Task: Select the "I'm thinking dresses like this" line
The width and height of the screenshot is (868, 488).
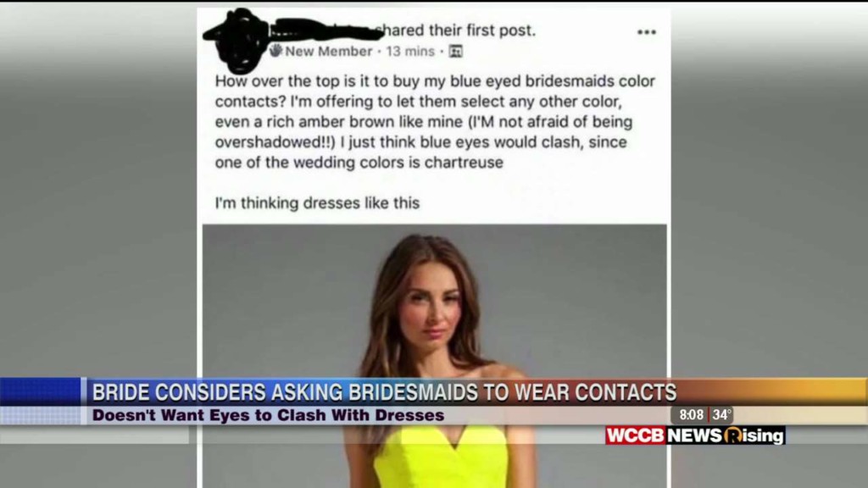Action: point(317,203)
